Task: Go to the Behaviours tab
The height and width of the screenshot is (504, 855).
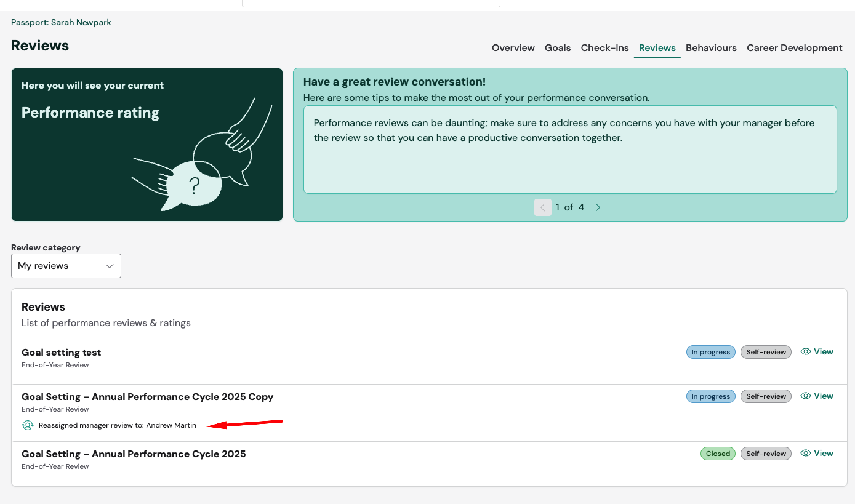Action: (711, 48)
